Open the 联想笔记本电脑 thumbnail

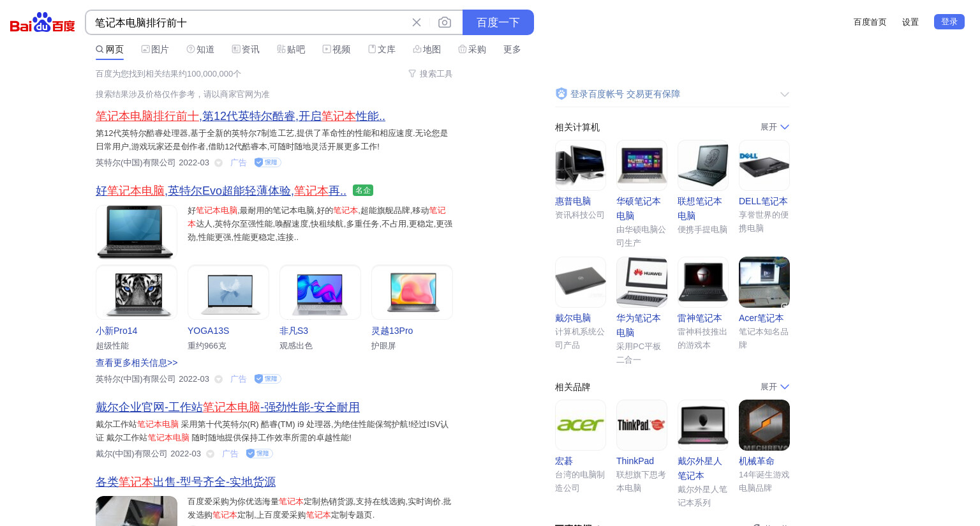click(703, 165)
